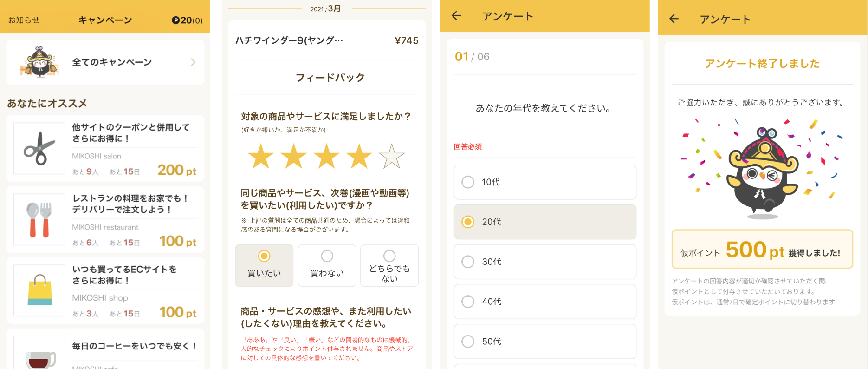This screenshot has height=369, width=868.
Task: Tap the 回答必須 required label
Action: (x=468, y=147)
